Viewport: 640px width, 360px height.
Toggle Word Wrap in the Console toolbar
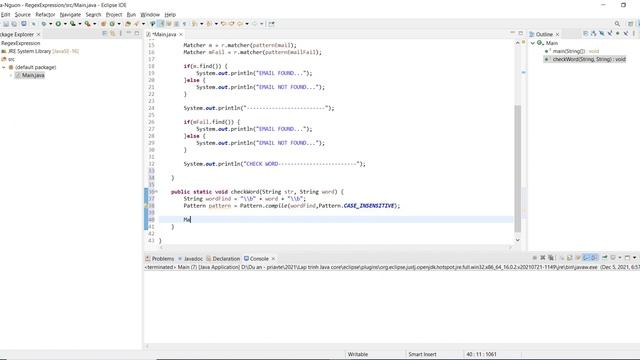point(578,258)
